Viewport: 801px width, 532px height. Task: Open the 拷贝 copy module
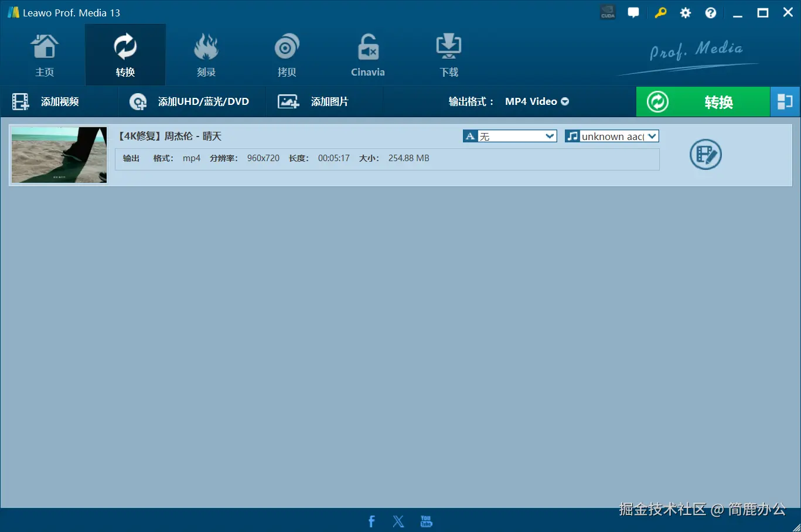pyautogui.click(x=287, y=56)
